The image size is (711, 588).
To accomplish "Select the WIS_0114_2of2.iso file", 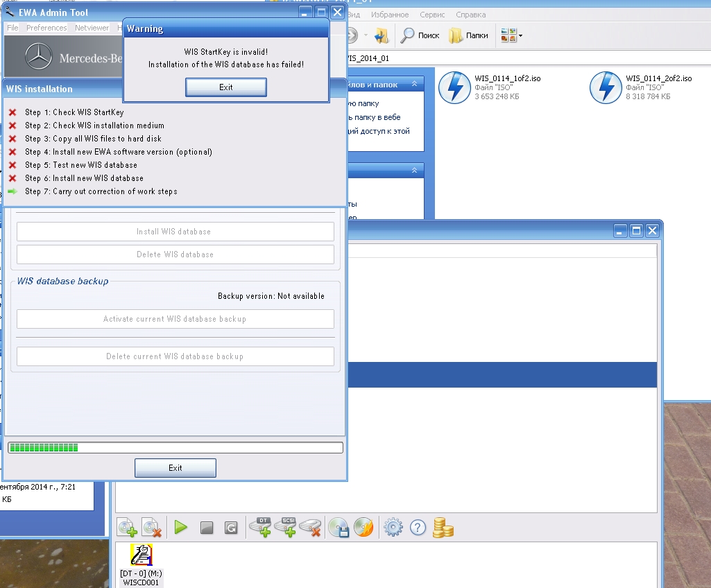I will point(641,87).
